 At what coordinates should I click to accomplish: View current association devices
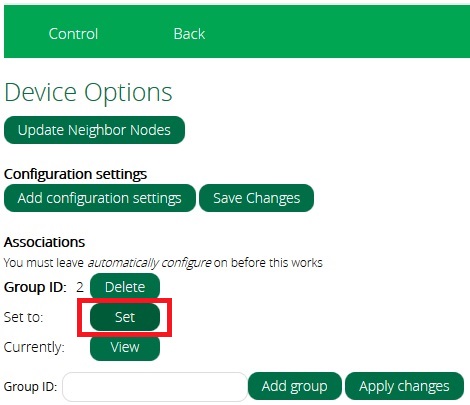125,347
